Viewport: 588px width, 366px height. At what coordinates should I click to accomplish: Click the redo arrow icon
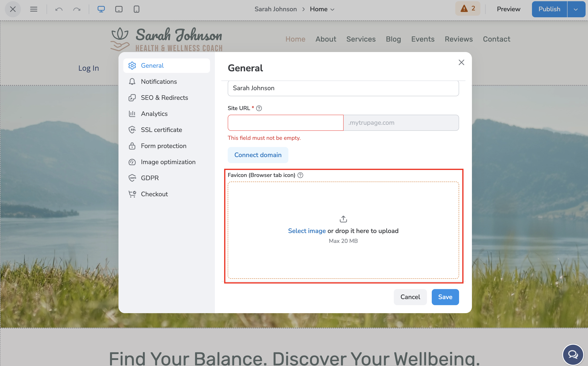pyautogui.click(x=77, y=9)
